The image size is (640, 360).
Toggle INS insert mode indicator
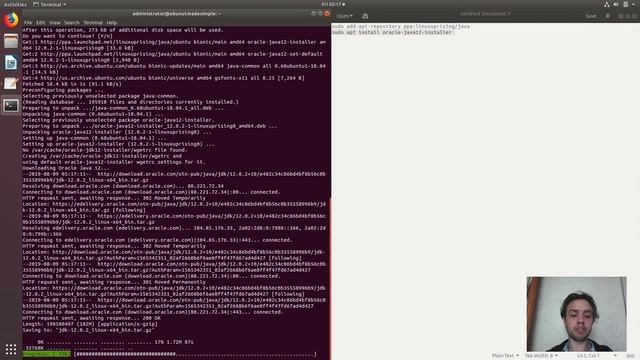tap(631, 356)
